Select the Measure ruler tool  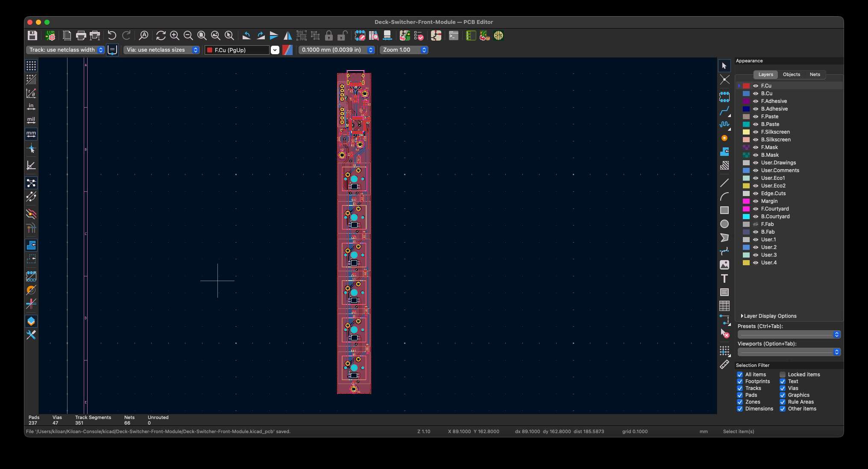(724, 364)
